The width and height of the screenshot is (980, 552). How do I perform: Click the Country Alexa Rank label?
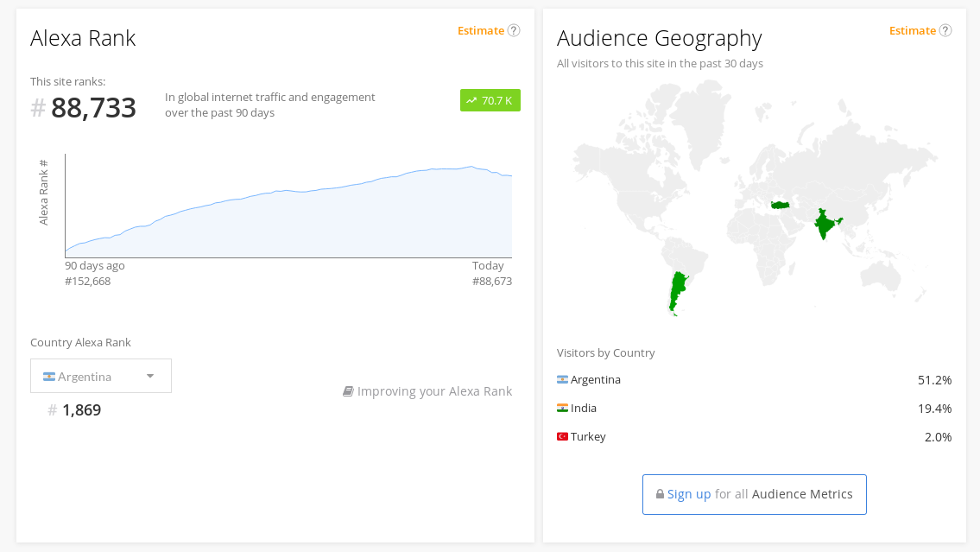pos(80,343)
